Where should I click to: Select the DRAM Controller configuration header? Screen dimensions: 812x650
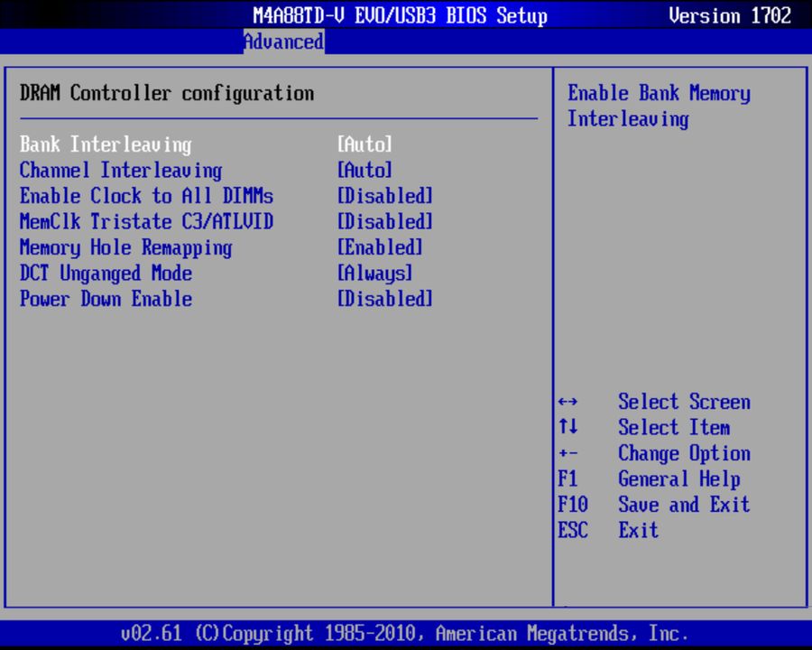pyautogui.click(x=168, y=93)
